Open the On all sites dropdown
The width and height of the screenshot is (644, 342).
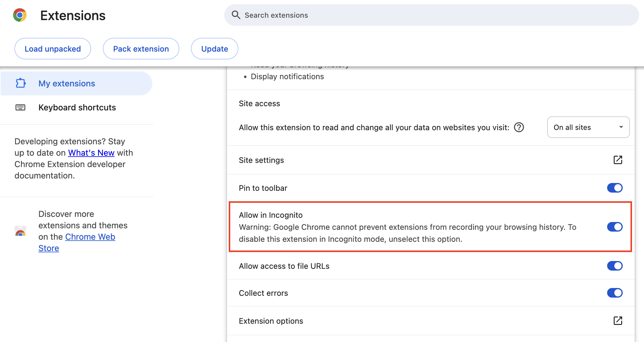(x=588, y=127)
